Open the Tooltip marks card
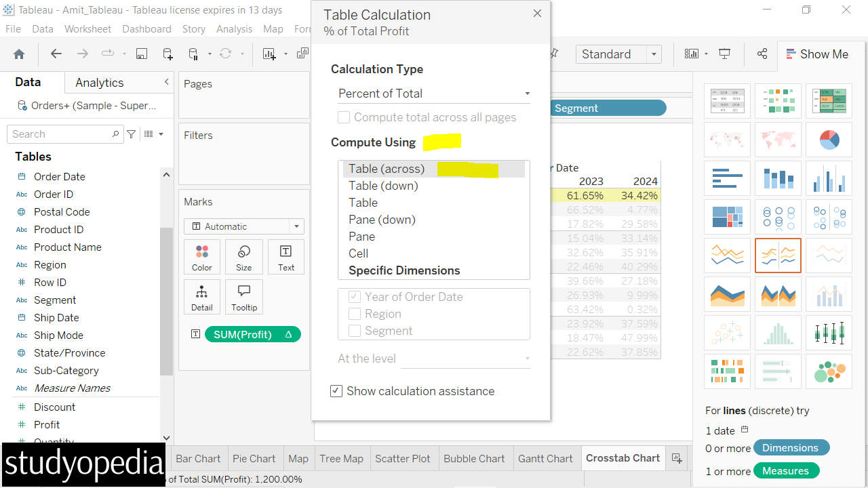This screenshot has width=868, height=488. pos(244,297)
